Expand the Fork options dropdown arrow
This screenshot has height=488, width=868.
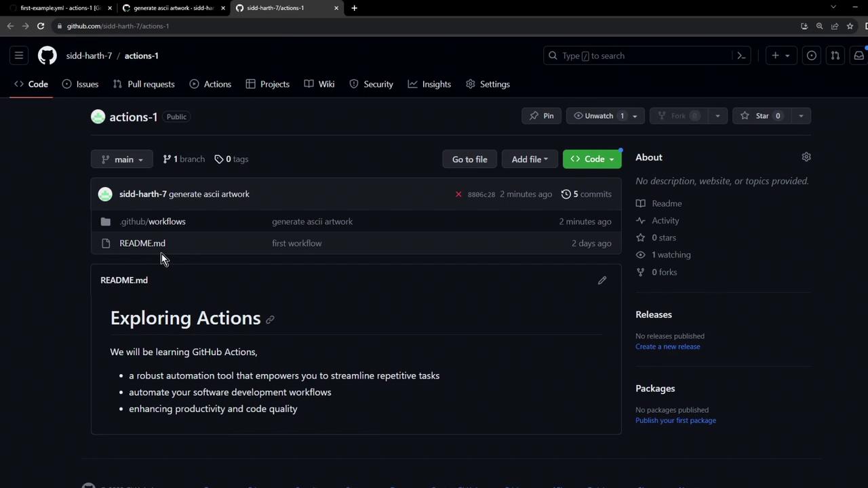(717, 117)
